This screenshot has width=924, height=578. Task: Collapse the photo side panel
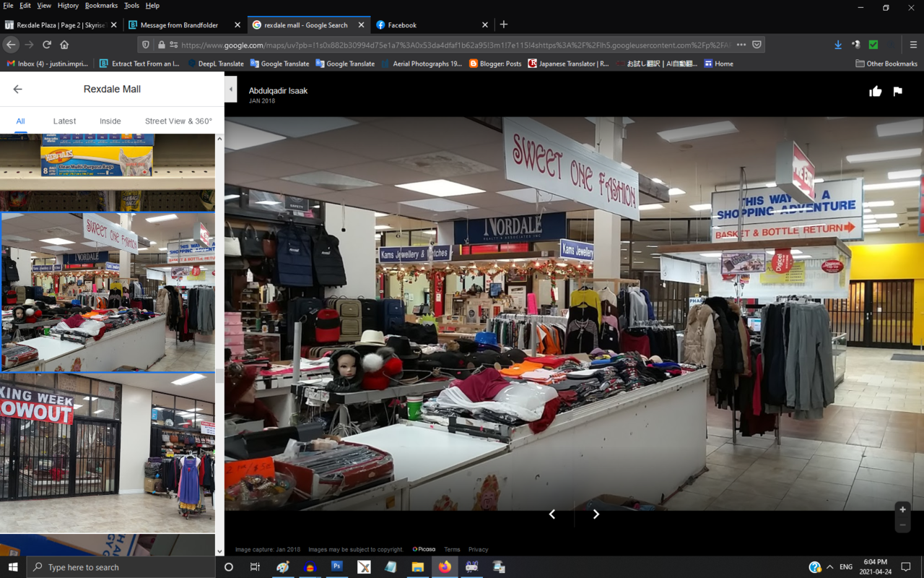point(231,90)
